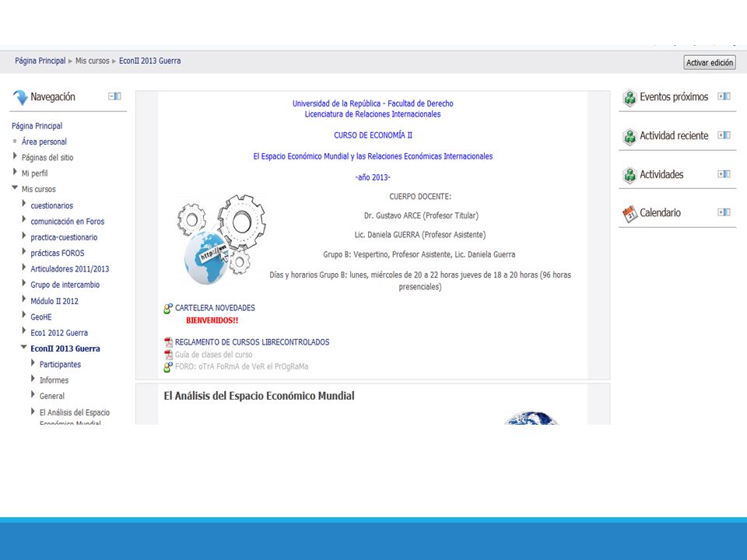This screenshot has width=747, height=560.
Task: Expand the cuestionarios course arrow
Action: (x=24, y=204)
